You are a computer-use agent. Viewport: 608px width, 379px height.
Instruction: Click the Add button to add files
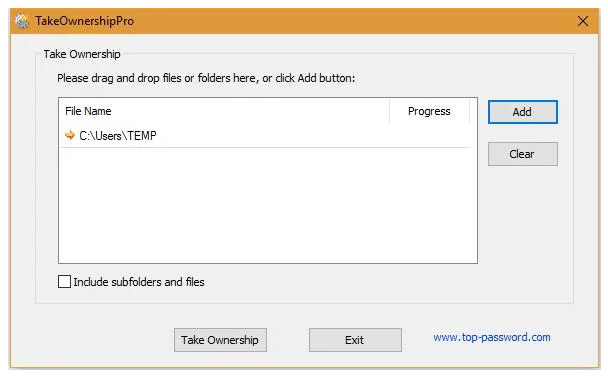pyautogui.click(x=523, y=112)
